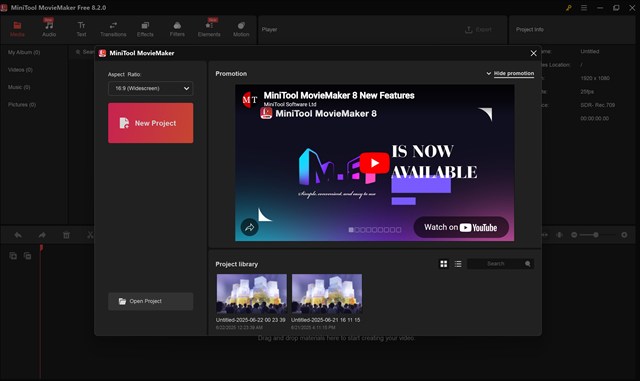Open the hamburger menu in title bar
Viewport: 640px width, 381px height.
[584, 8]
